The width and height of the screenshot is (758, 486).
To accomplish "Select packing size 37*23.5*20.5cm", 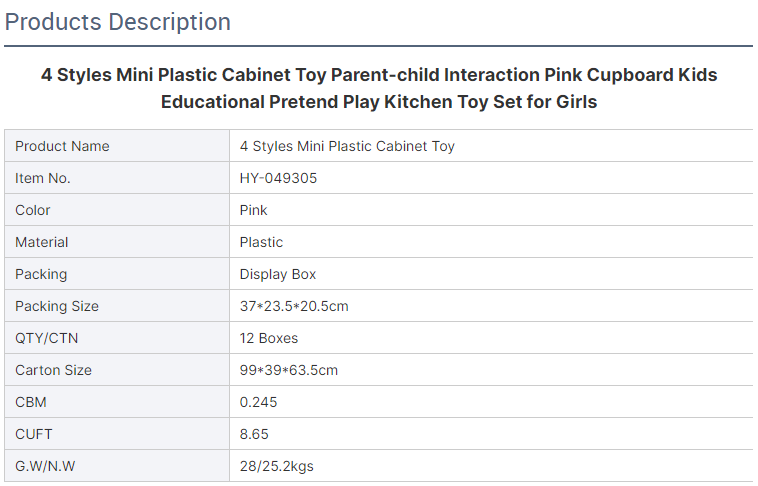I will 294,306.
